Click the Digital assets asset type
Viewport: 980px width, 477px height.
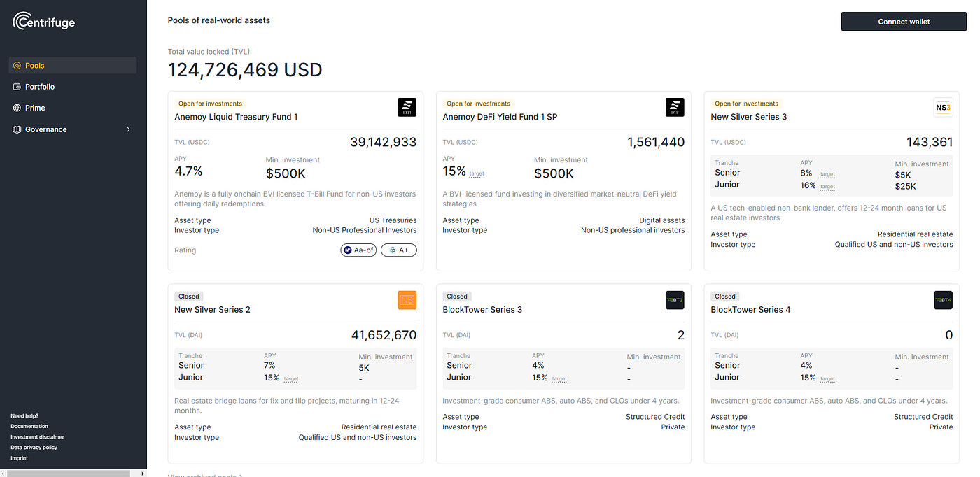661,220
